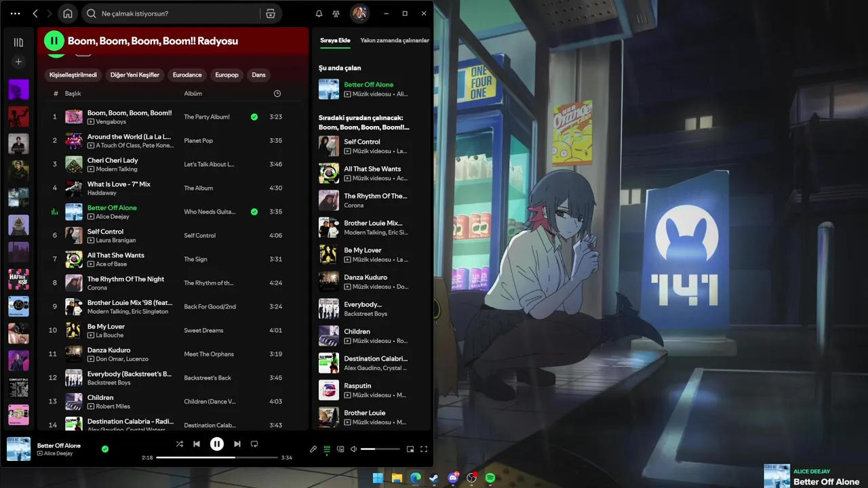Open 'Sweet Dreams' album link

click(x=203, y=330)
